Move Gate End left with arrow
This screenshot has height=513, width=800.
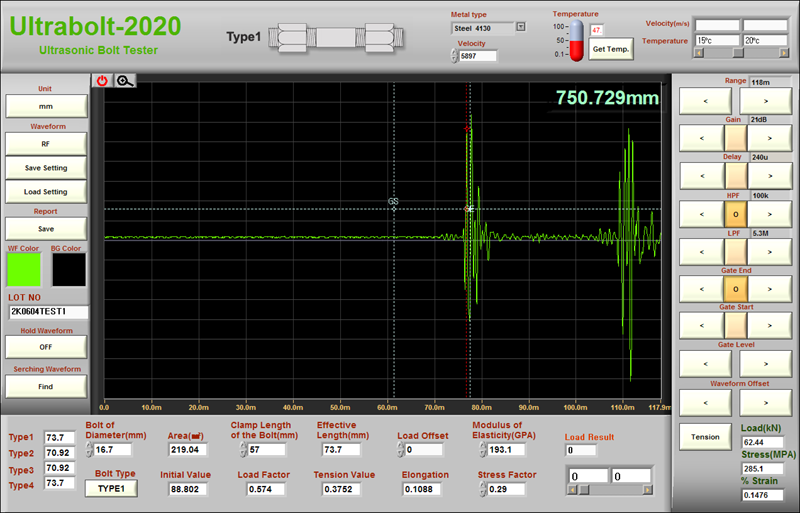click(702, 289)
